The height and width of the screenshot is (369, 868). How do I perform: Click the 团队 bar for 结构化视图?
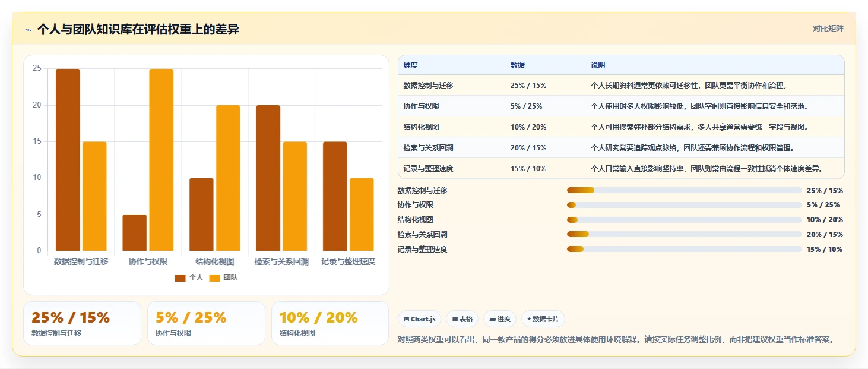pyautogui.click(x=228, y=178)
